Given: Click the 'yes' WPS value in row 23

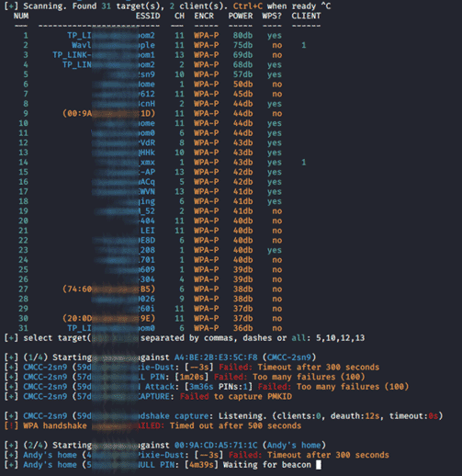Looking at the screenshot, I should pos(275,250).
